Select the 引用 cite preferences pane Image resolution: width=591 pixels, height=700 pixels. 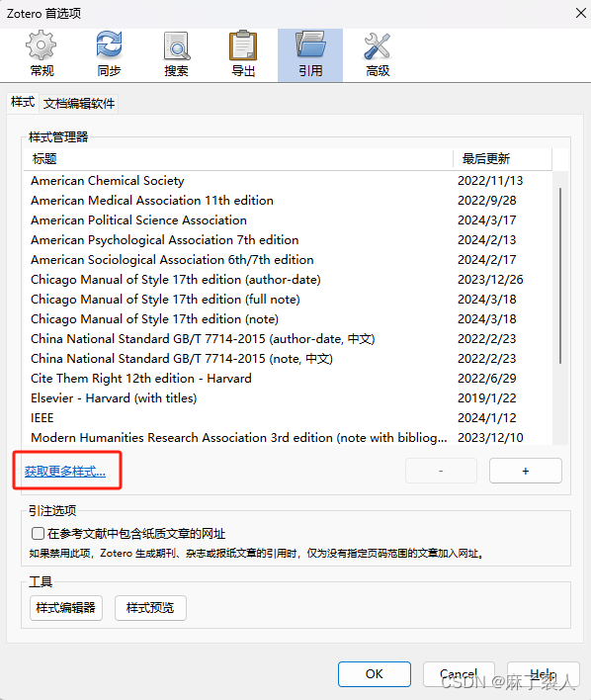[x=310, y=54]
